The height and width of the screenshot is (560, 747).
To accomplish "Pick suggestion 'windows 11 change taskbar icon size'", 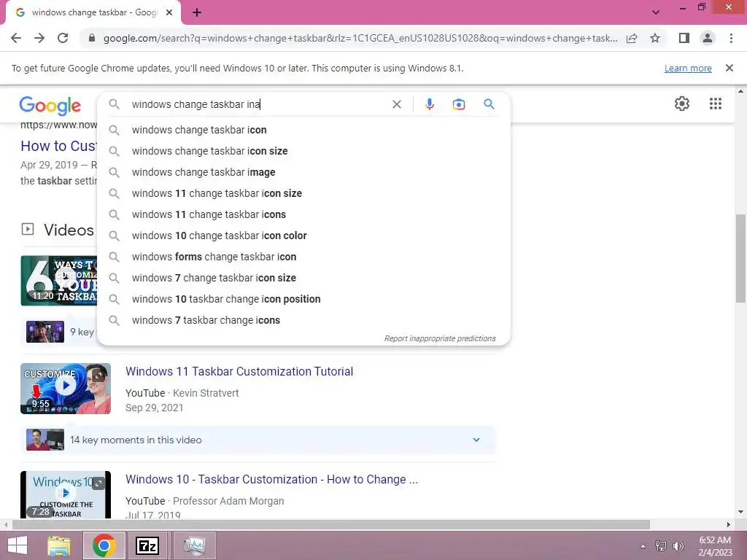I will (x=303, y=193).
